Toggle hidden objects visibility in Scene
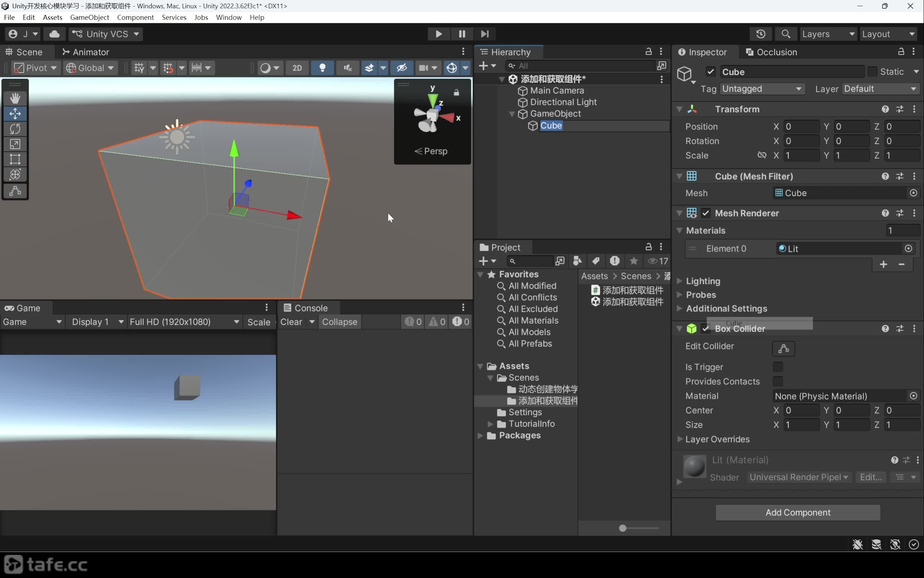Viewport: 924px width, 578px height. (402, 68)
